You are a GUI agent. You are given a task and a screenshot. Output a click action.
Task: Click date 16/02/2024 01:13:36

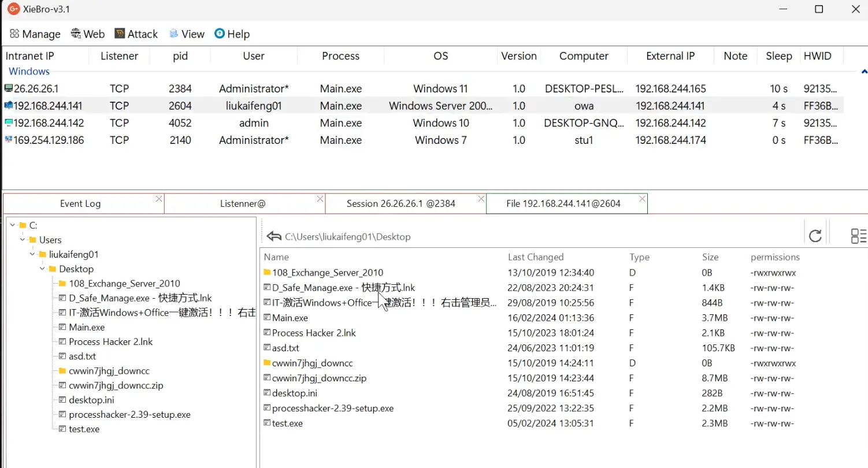pos(551,318)
